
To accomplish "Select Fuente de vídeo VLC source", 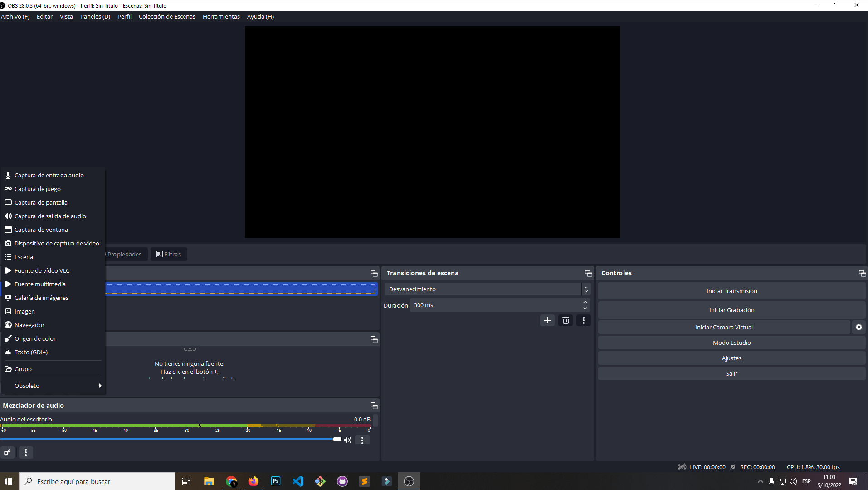I will pyautogui.click(x=42, y=270).
